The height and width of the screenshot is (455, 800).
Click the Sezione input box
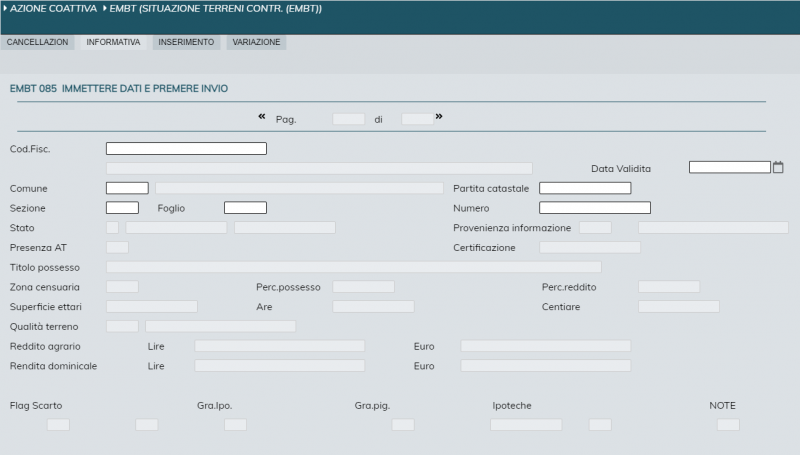coord(122,208)
